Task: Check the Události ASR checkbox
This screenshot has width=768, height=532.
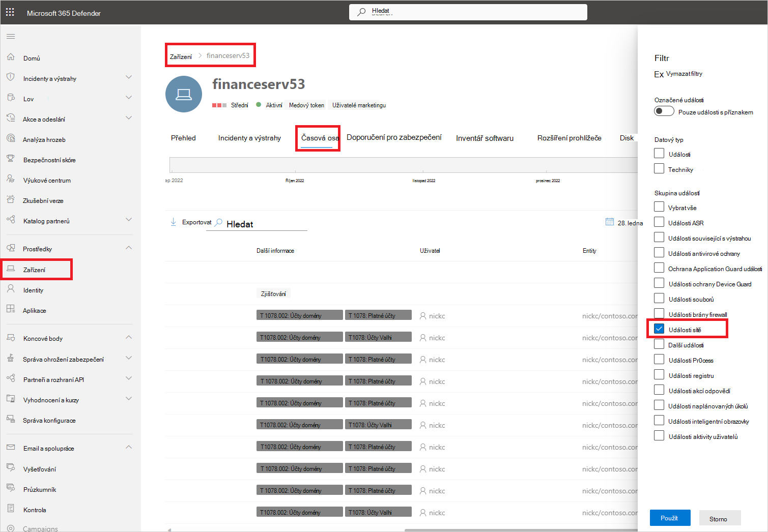Action: click(x=659, y=222)
